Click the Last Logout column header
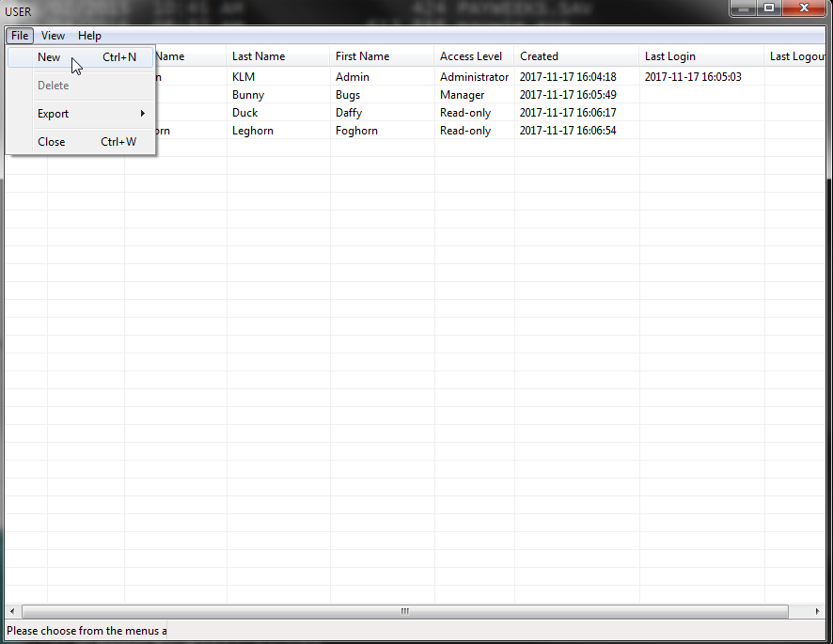The width and height of the screenshot is (833, 644). pos(795,56)
